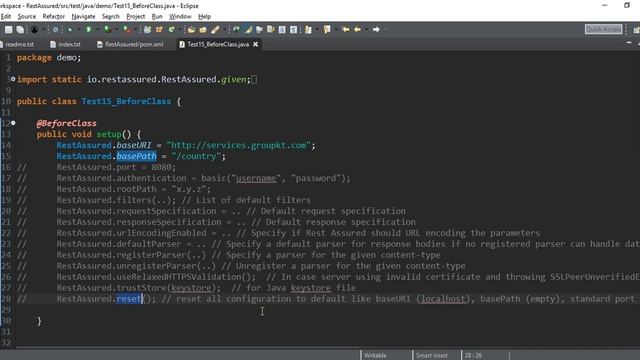Click the Open Perspective icon
Viewport: 640px width, 360px height.
click(x=636, y=29)
